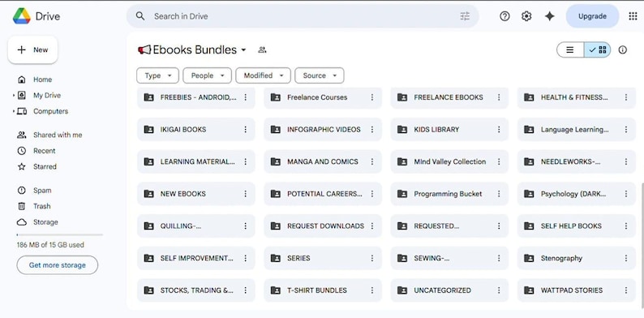This screenshot has height=318, width=644.
Task: Open the Google apps grid icon
Action: point(633,16)
